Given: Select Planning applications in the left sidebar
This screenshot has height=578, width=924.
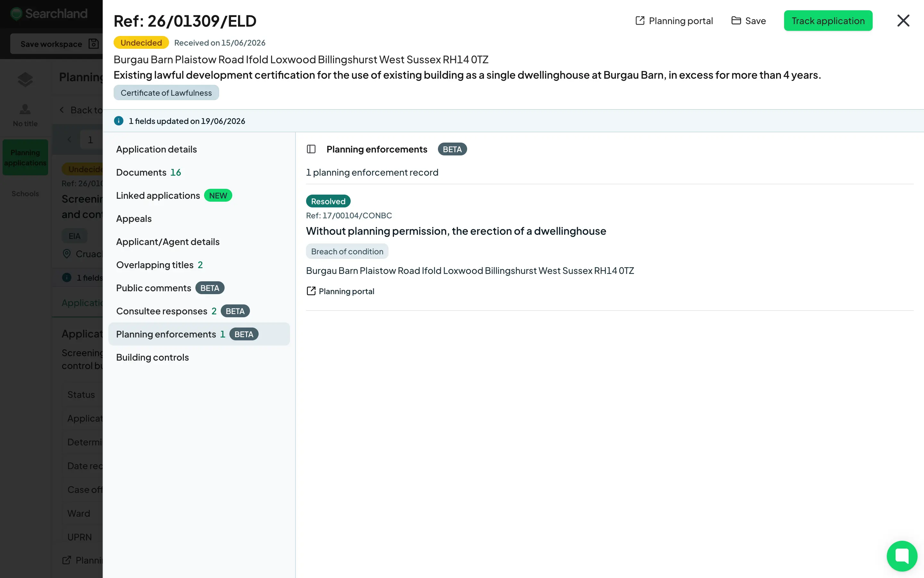Looking at the screenshot, I should click(25, 157).
